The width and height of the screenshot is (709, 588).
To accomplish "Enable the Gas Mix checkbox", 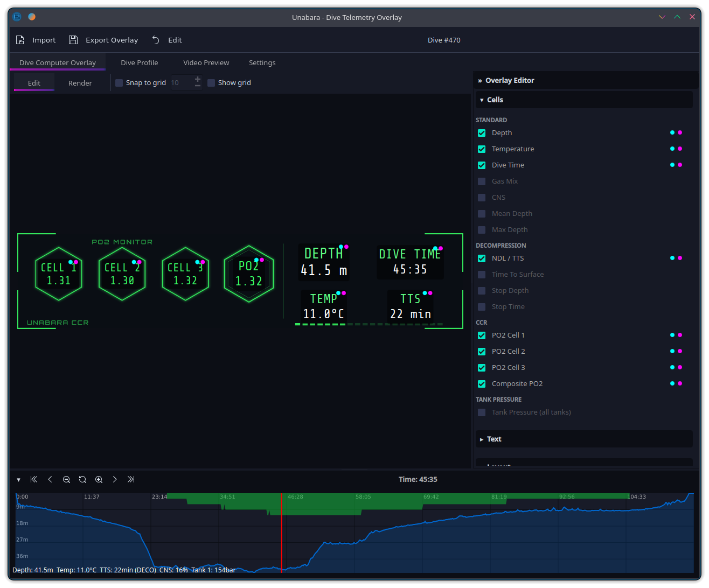I will [x=482, y=181].
